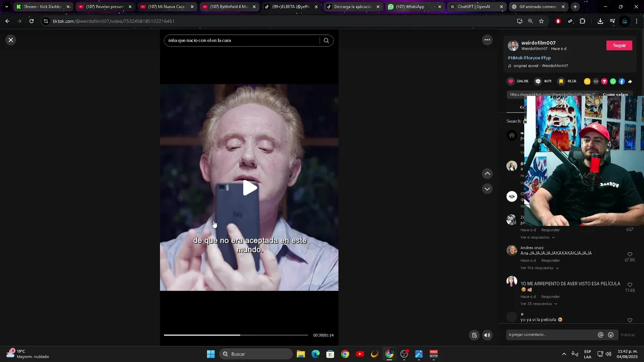Expand Ver 106 respuestas replies

[539, 268]
